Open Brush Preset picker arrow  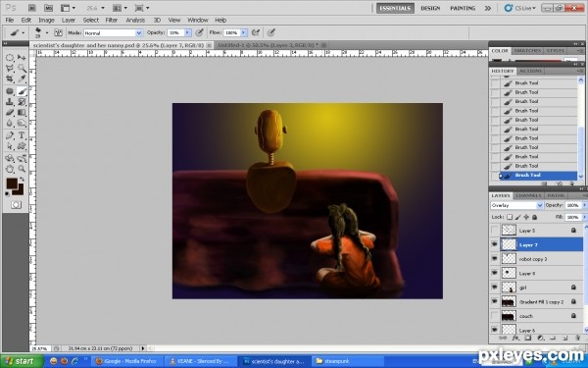[x=47, y=32]
